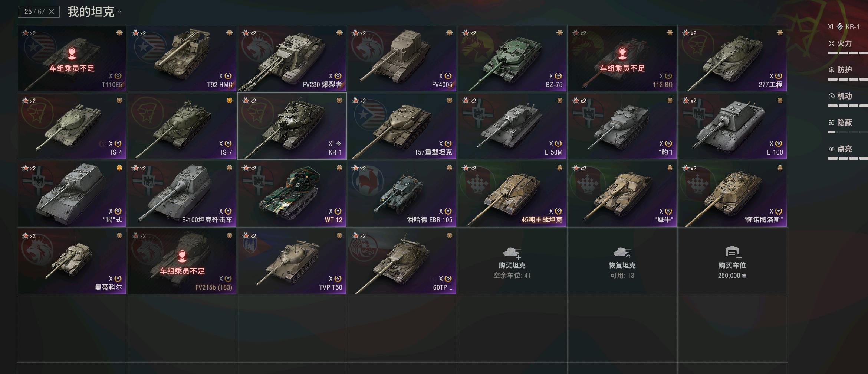
Task: Select the E-100 tank card
Action: (732, 126)
